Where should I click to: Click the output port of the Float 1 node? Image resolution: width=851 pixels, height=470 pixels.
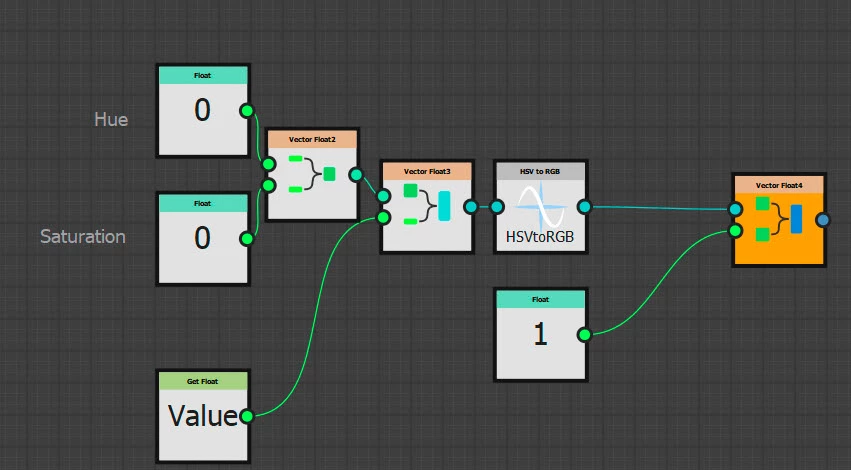coord(585,334)
